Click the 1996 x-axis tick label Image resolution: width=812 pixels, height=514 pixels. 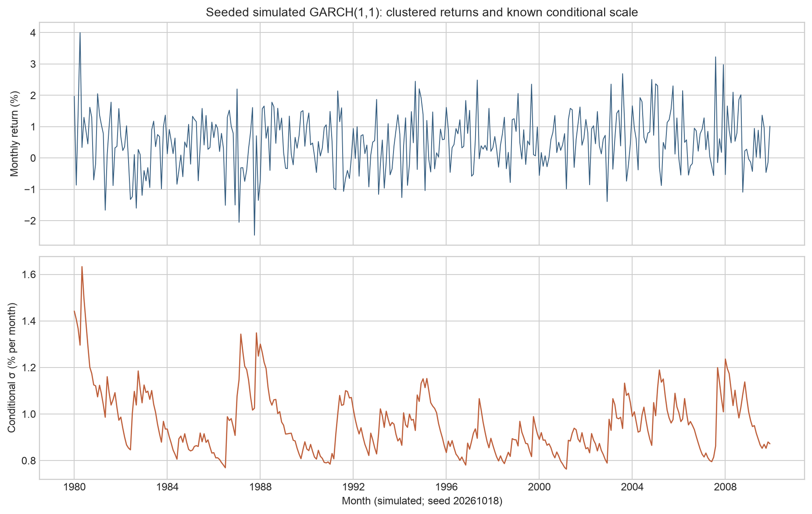[446, 488]
